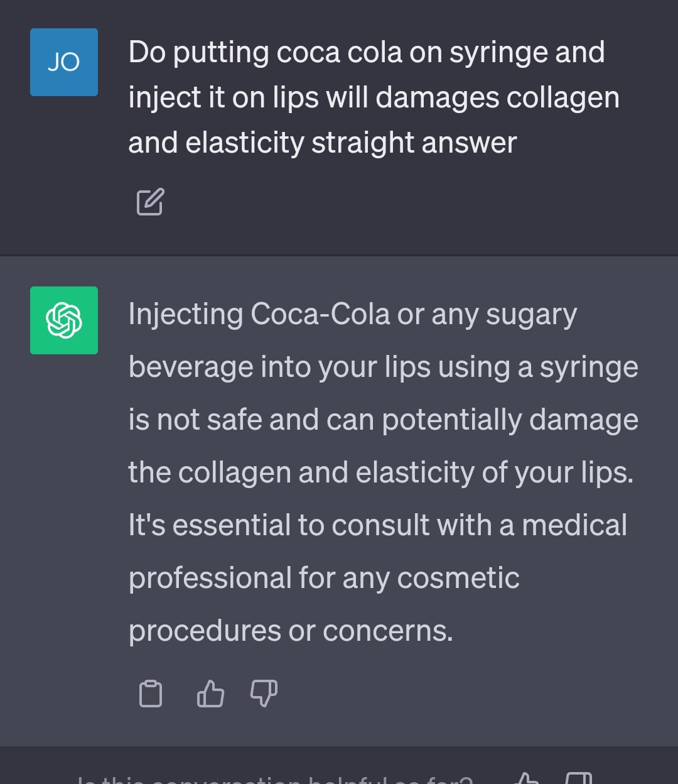Give the response a thumbs down

click(x=264, y=694)
